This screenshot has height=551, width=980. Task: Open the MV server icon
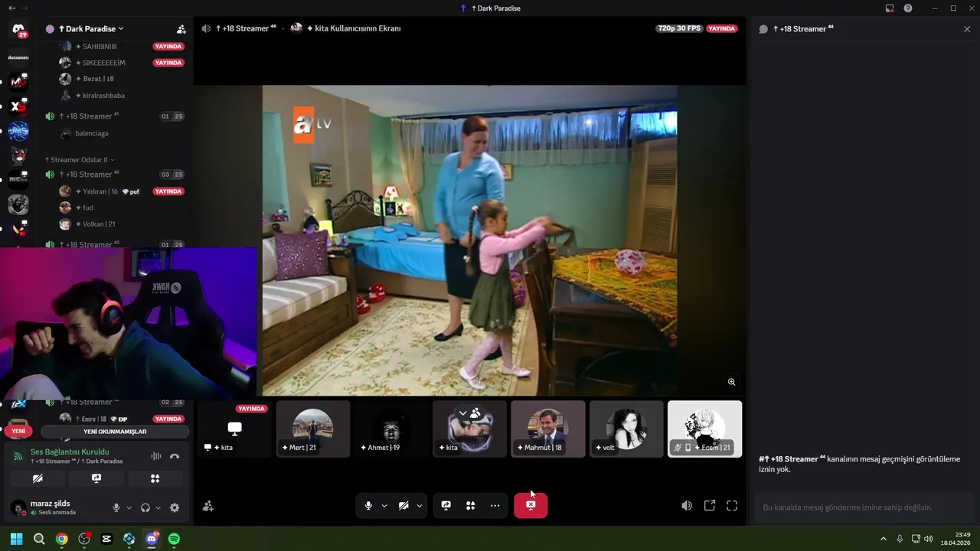18,81
